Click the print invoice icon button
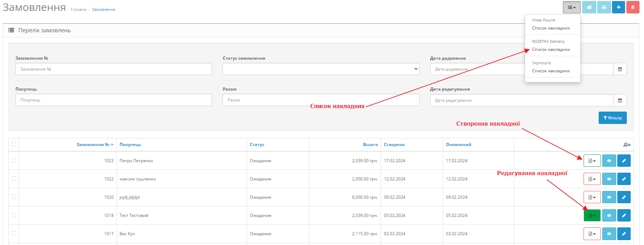Viewport: 644px width, 245px height. [x=604, y=7]
